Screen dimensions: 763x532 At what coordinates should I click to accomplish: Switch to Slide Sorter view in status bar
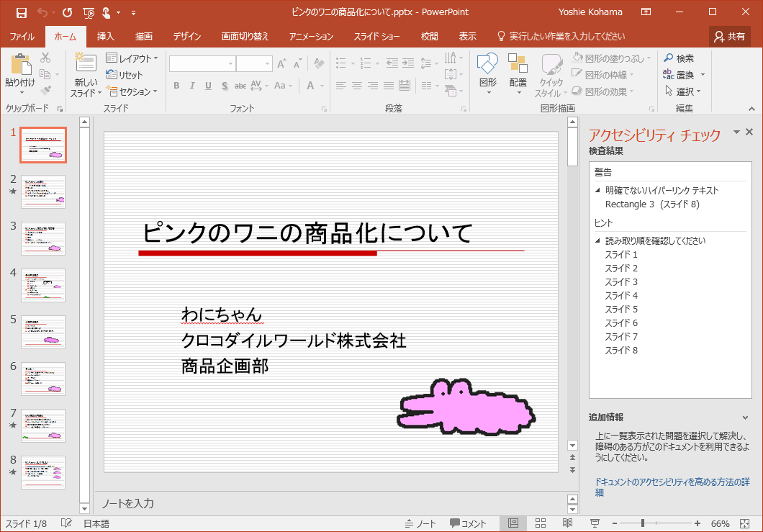(541, 523)
